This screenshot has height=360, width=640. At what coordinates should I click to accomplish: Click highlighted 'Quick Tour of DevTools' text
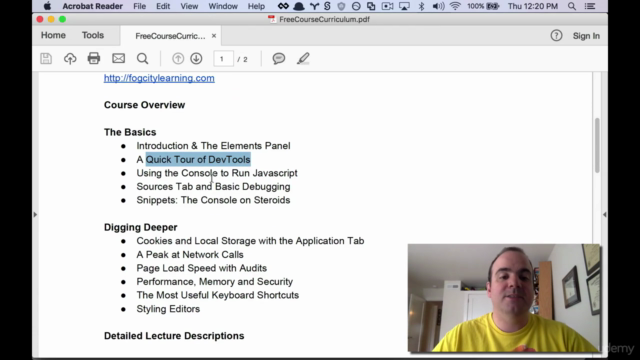[x=198, y=160]
